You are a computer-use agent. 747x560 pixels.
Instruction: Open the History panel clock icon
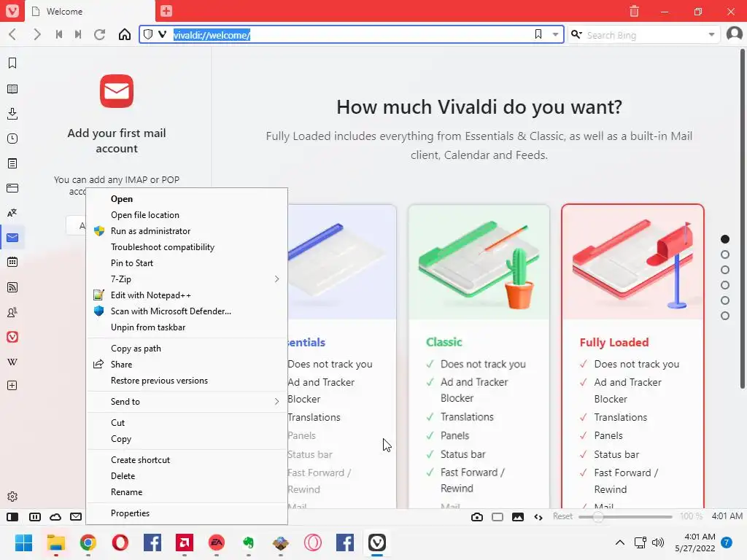12,139
